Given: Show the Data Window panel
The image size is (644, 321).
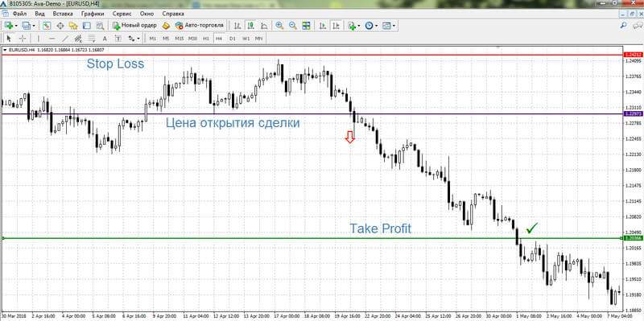Looking at the screenshot, I should pyautogui.click(x=60, y=26).
